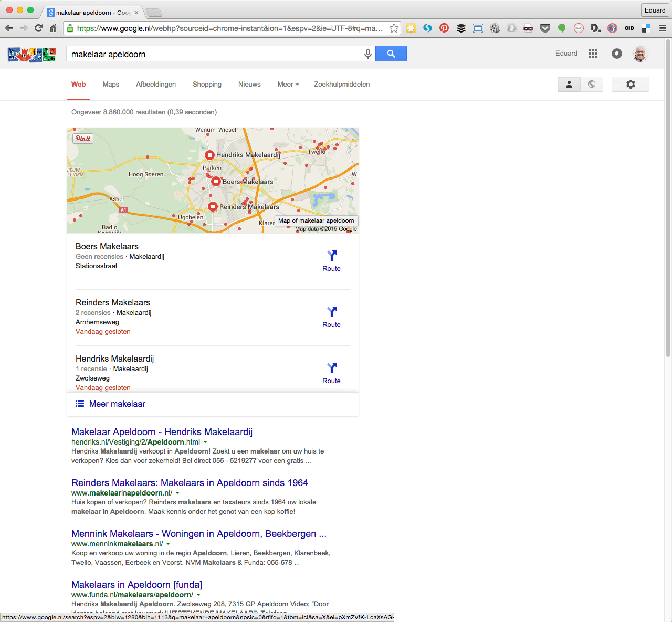Viewport: 672px width, 622px height.
Task: Click the Pin it button on map
Action: coord(83,139)
